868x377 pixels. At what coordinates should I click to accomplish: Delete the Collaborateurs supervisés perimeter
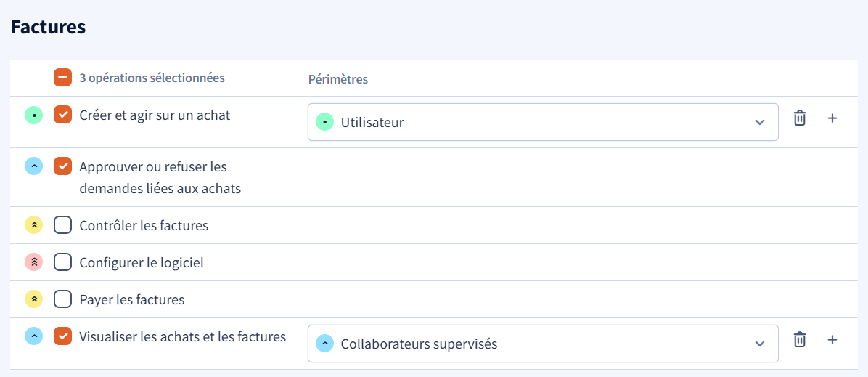pyautogui.click(x=799, y=339)
